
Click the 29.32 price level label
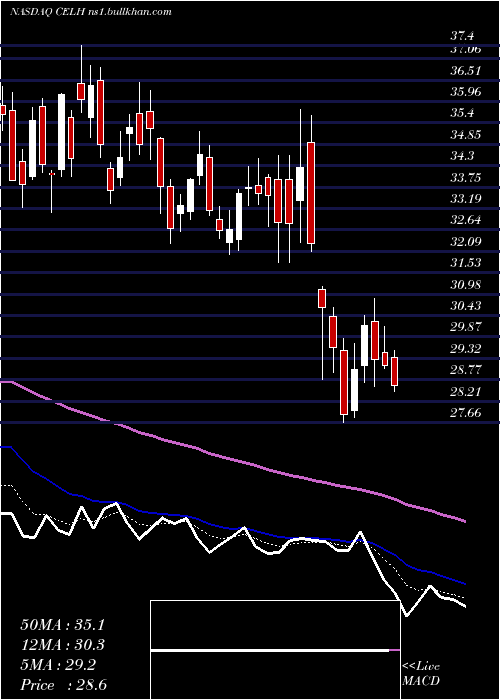[x=466, y=349]
